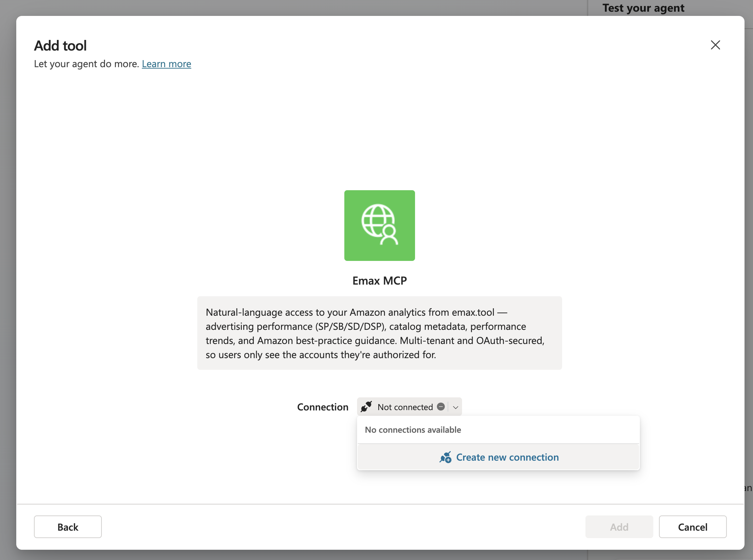
Task: Close the Add tool dialog
Action: [x=715, y=45]
